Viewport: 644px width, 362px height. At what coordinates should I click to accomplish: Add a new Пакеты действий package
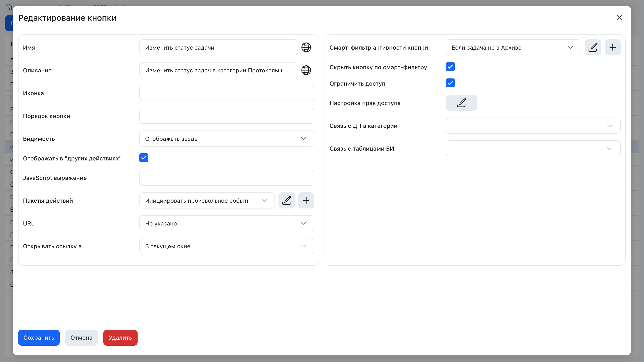(306, 200)
